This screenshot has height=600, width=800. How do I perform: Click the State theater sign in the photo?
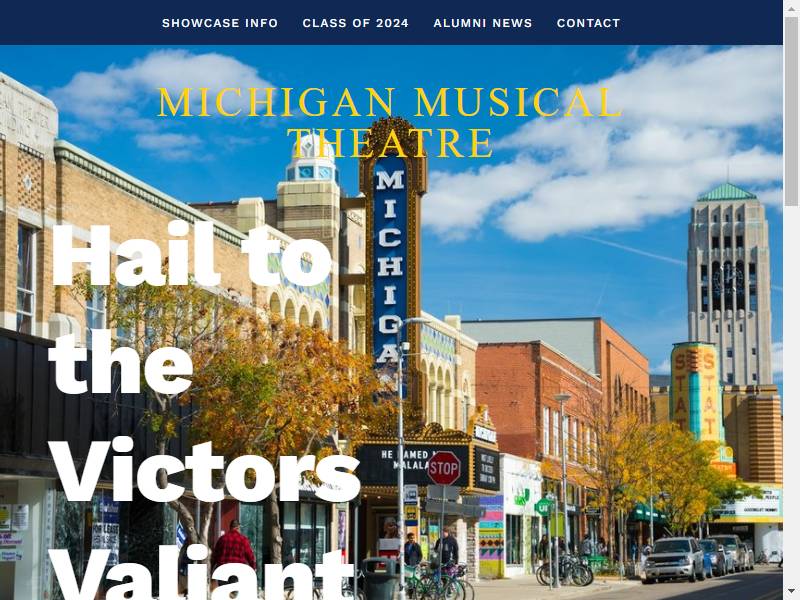696,393
